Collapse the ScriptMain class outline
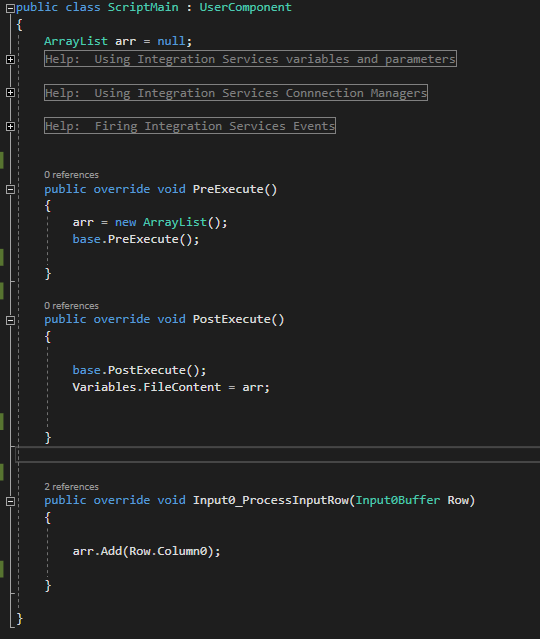Viewport: 540px width, 639px height. click(x=11, y=8)
